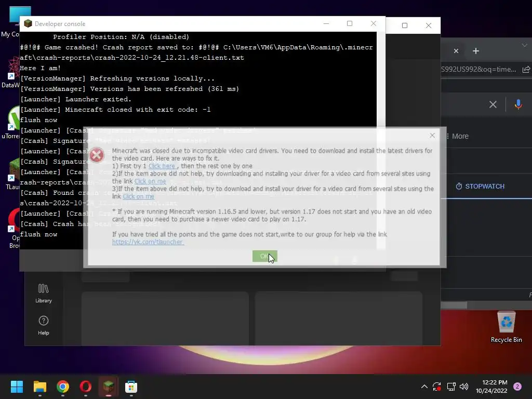Open File Explorer from taskbar
This screenshot has height=399, width=532.
39,387
